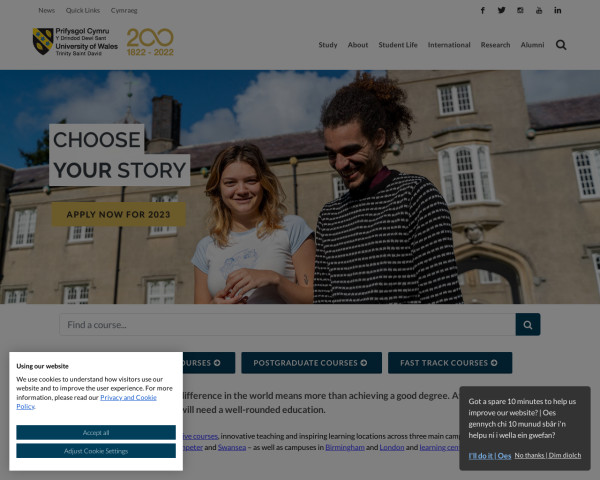The height and width of the screenshot is (480, 600).
Task: Open the Twitter social icon
Action: 501,10
